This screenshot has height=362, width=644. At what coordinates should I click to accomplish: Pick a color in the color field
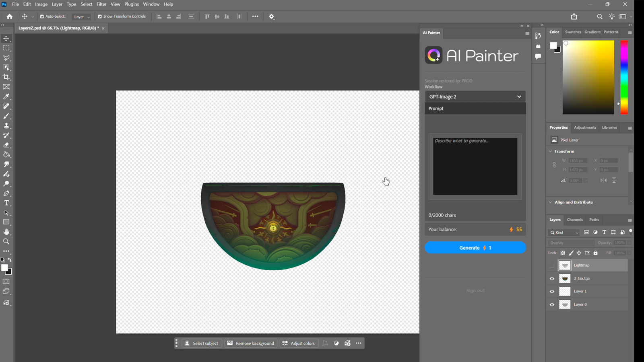click(588, 77)
